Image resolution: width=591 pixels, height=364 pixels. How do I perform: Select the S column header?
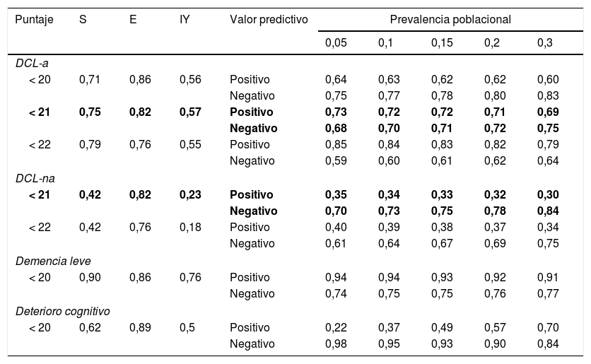pos(83,20)
